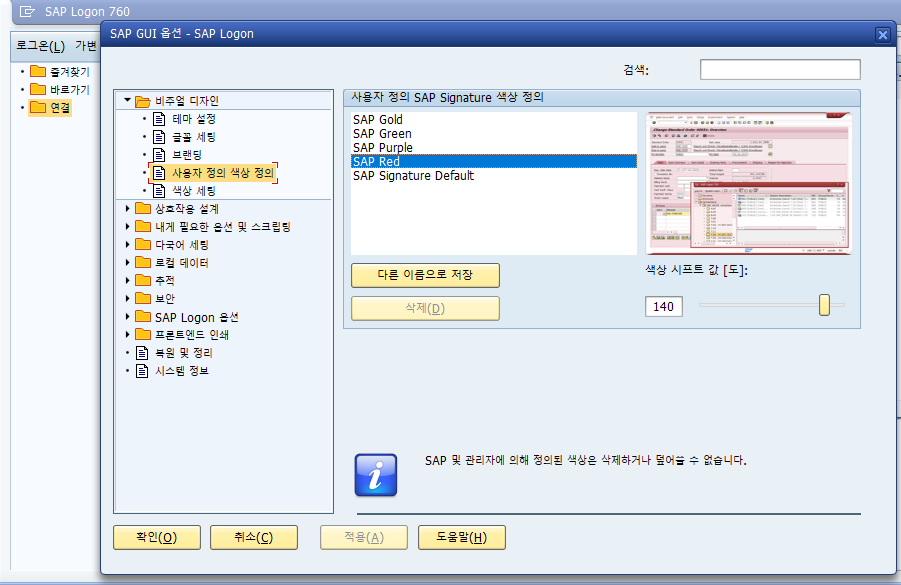Click the 취소(C) button
Viewport: 901px width, 585px height.
[x=254, y=537]
